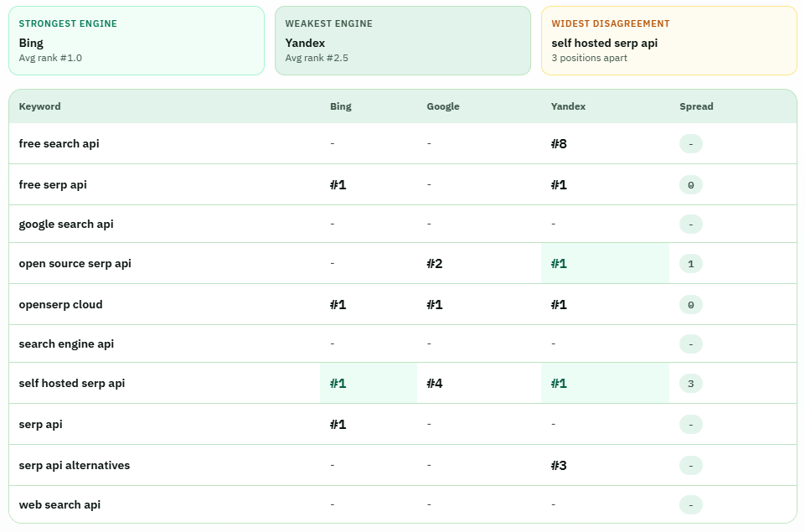
Task: Click 'Avg rank #1.0' under Bing
Action: 50,58
